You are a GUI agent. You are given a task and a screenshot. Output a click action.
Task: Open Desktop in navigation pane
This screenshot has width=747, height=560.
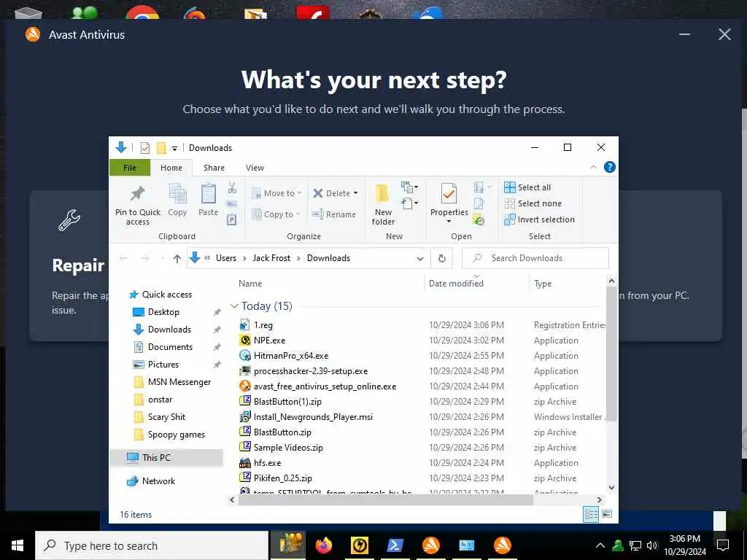click(163, 312)
